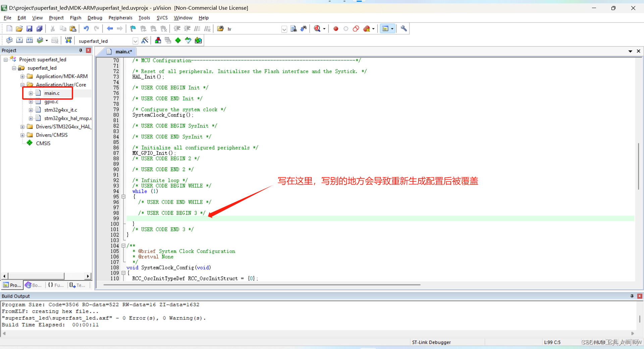Open the Flash menu
Image resolution: width=644 pixels, height=349 pixels.
(75, 18)
